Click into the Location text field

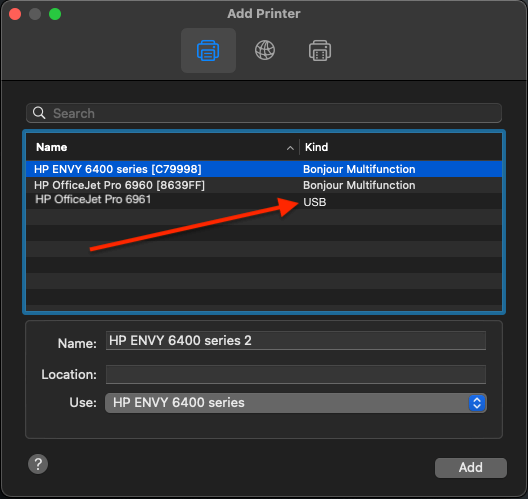(296, 374)
